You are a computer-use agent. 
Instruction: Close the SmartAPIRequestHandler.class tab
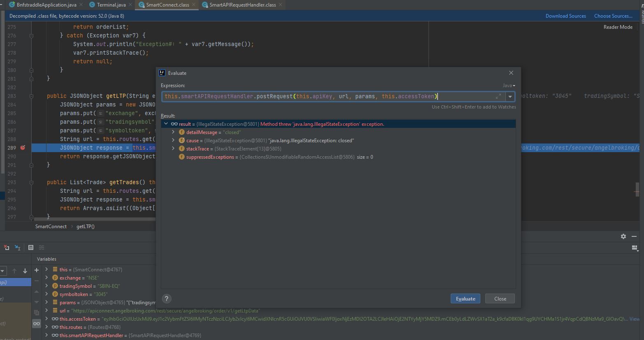click(280, 5)
